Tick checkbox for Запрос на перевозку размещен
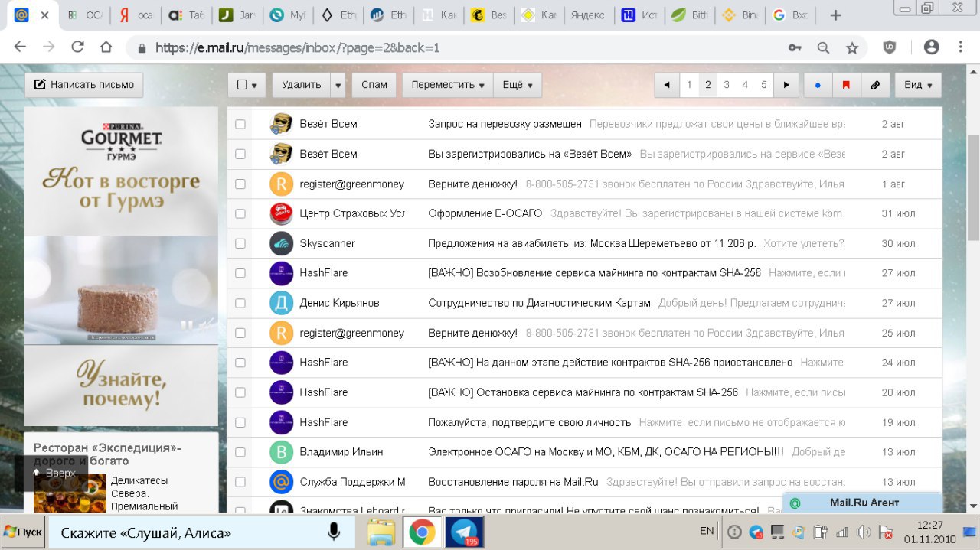Image resolution: width=980 pixels, height=550 pixels. pos(240,124)
